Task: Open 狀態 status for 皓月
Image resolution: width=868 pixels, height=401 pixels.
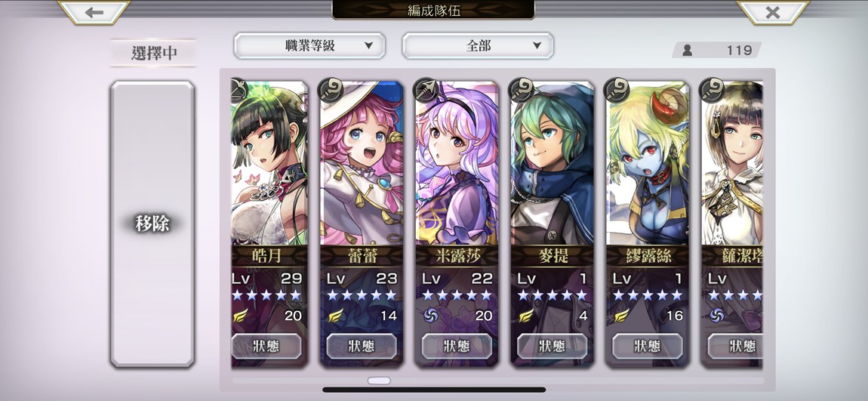Action: 267,346
